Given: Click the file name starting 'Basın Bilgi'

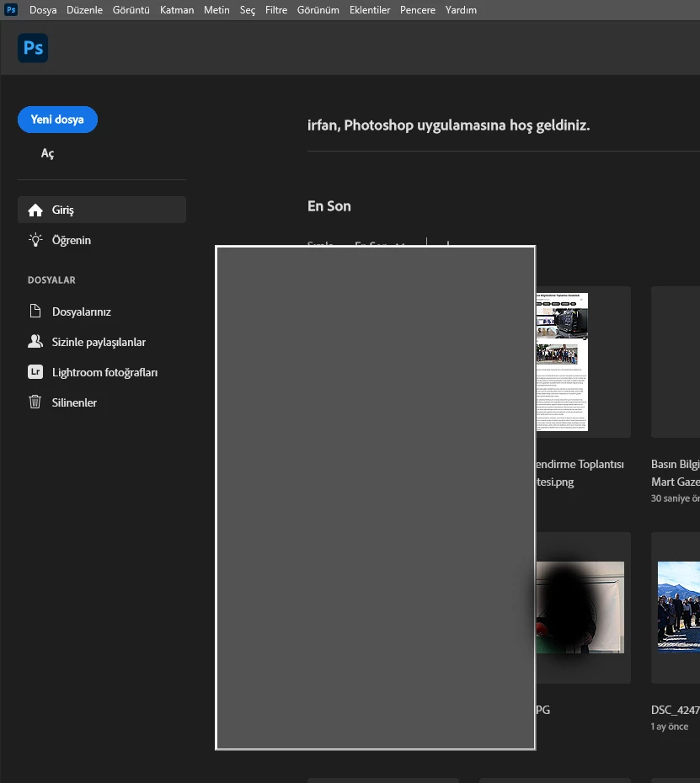Looking at the screenshot, I should click(x=675, y=464).
